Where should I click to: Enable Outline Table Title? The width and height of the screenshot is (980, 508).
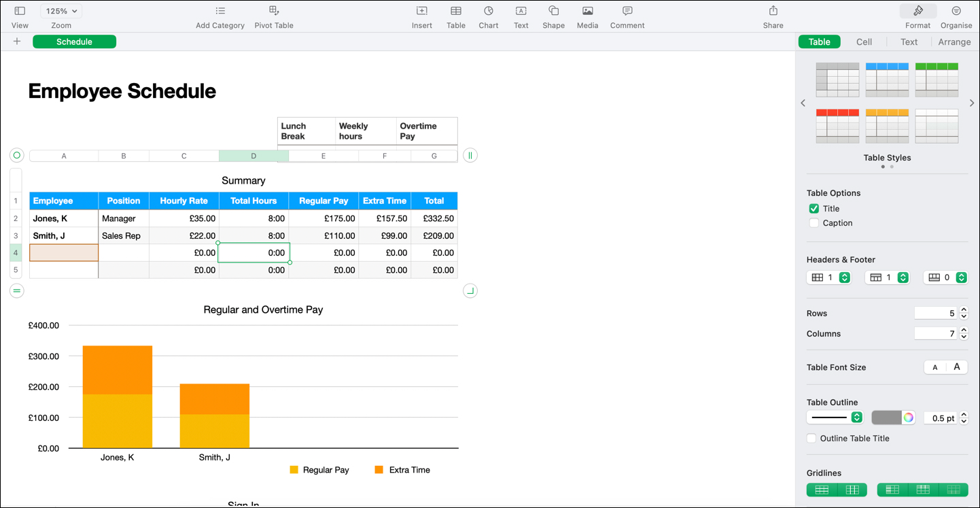811,438
